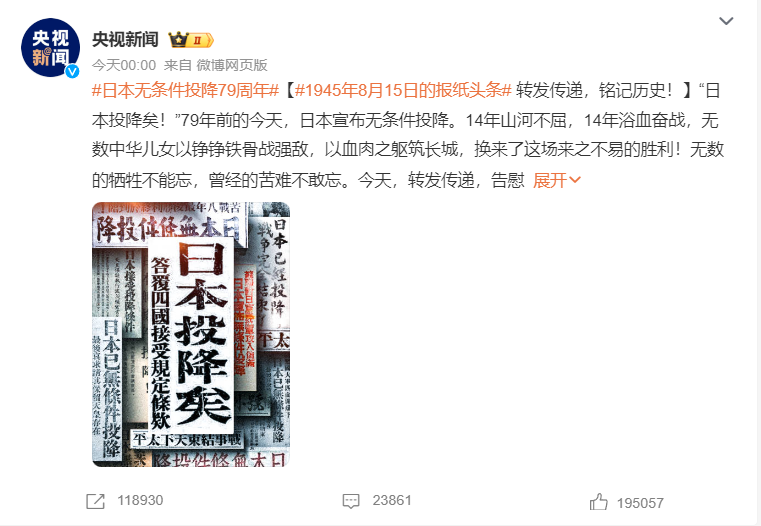This screenshot has height=526, width=761.
Task: Open the post options chevron menu
Action: coord(726,21)
